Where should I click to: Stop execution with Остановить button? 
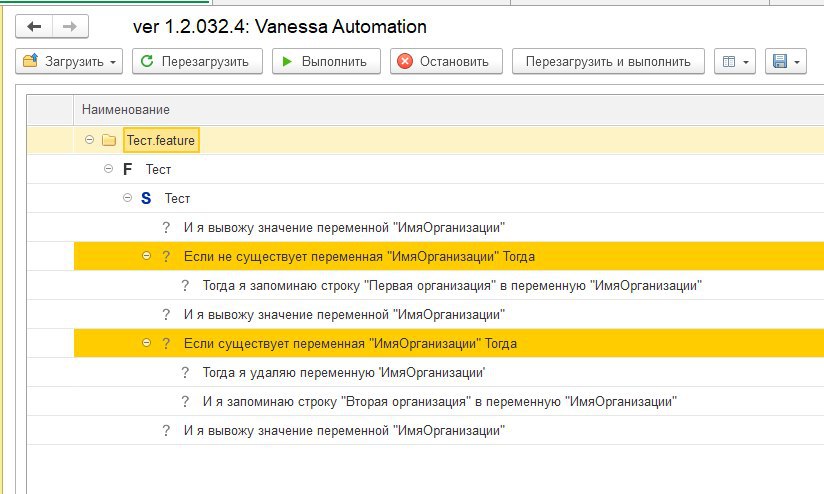[446, 61]
